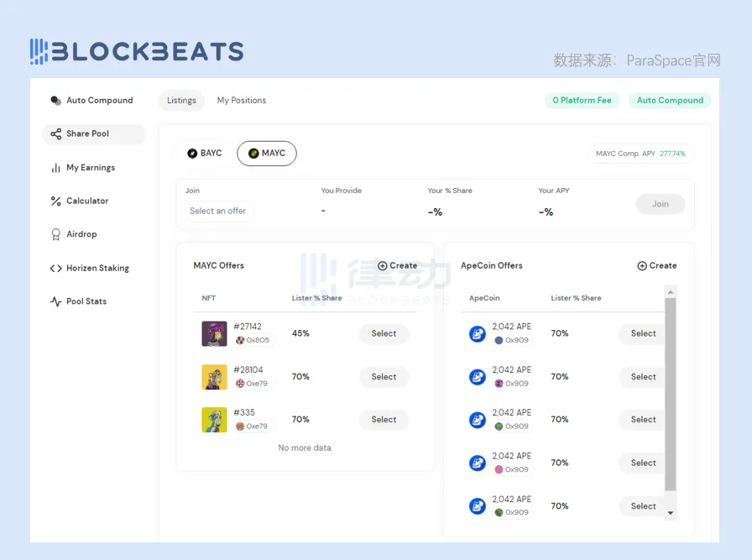Toggle the green Auto Compound badge
752x560 pixels.
pos(669,101)
